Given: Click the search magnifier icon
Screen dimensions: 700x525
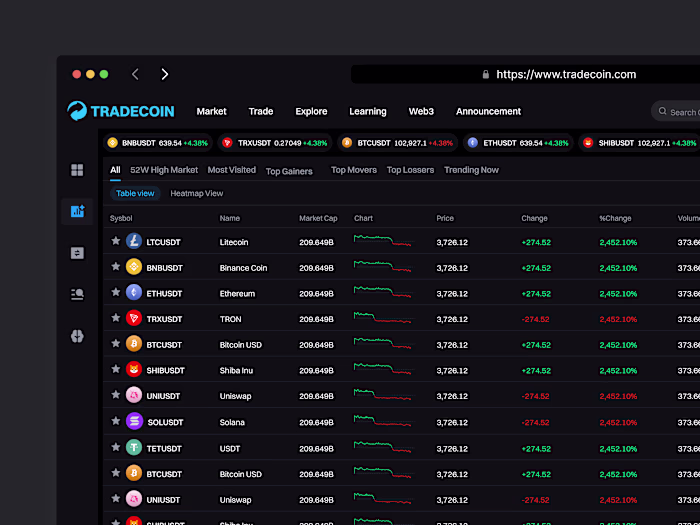Looking at the screenshot, I should [x=662, y=111].
